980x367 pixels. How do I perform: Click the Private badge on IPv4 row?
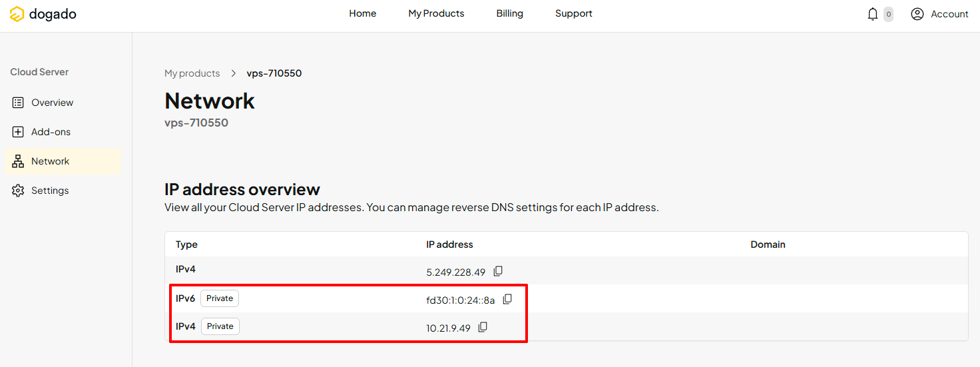tap(220, 326)
